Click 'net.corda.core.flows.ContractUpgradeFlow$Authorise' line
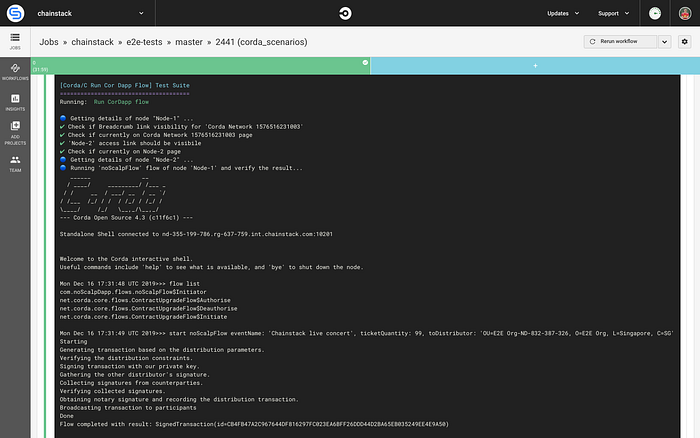700x438 pixels. (145, 300)
